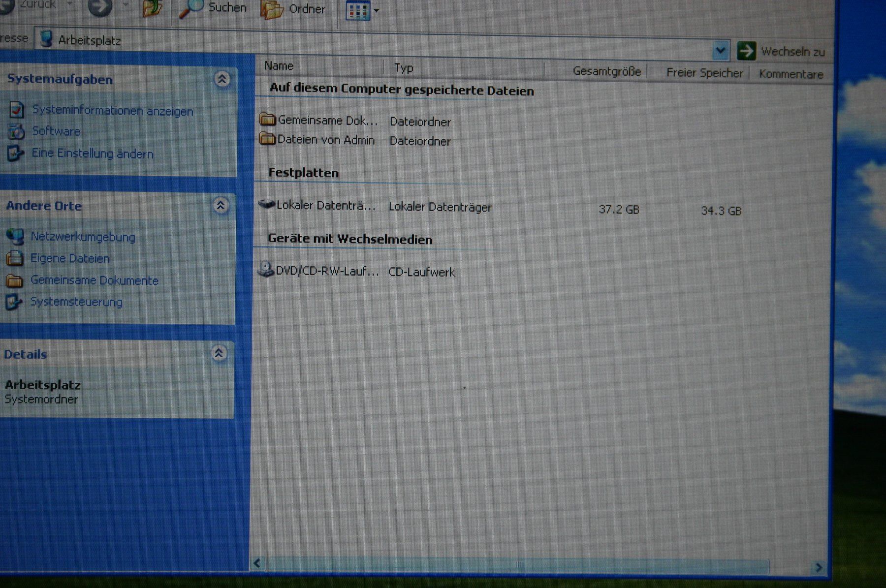
Task: Click the Gemeinsame Dokumente sidebar folder icon
Action: point(14,280)
